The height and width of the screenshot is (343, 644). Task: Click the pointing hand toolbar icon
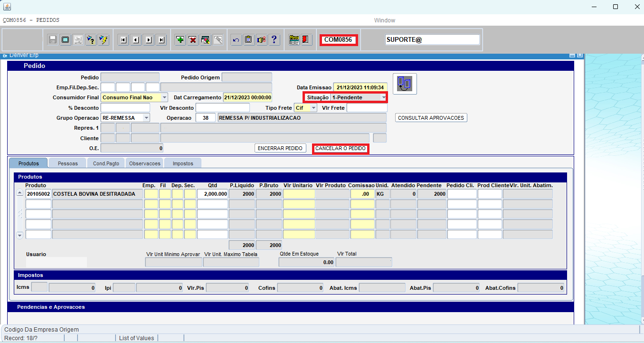261,40
